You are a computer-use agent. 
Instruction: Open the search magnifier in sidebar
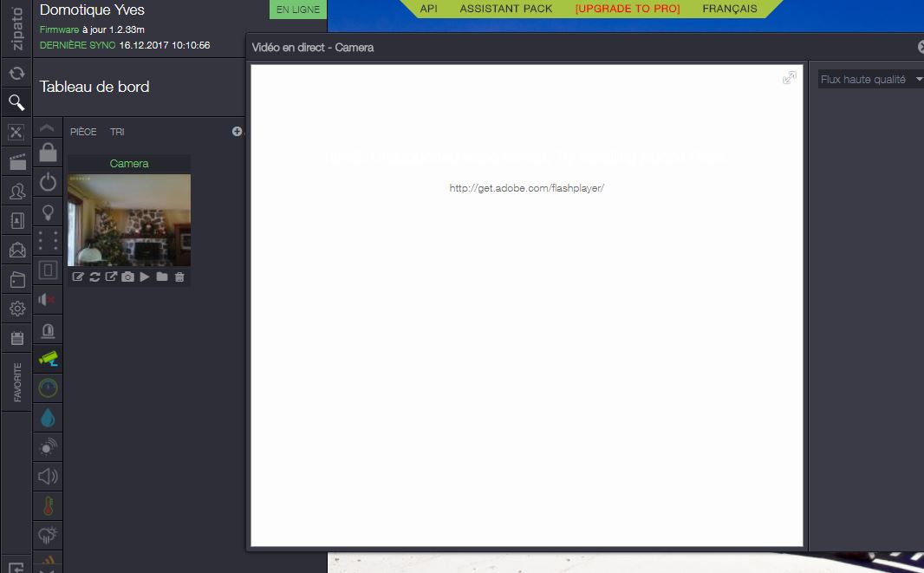pos(16,103)
